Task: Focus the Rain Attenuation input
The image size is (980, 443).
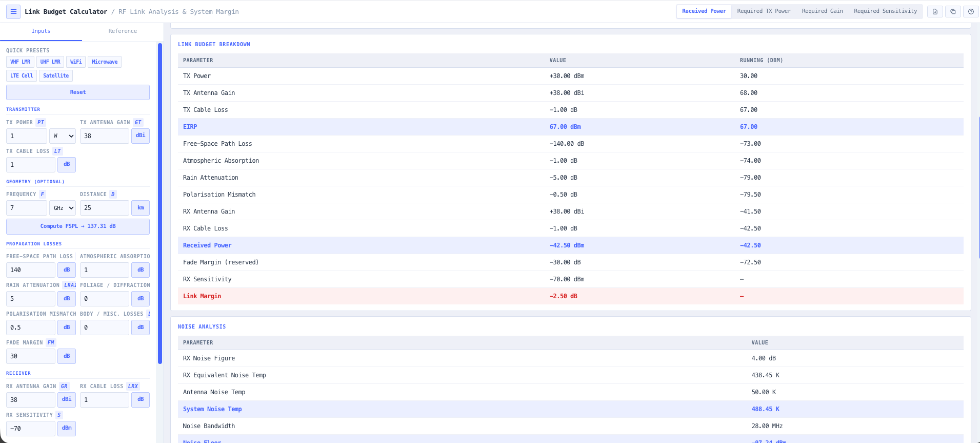Action: click(x=31, y=299)
